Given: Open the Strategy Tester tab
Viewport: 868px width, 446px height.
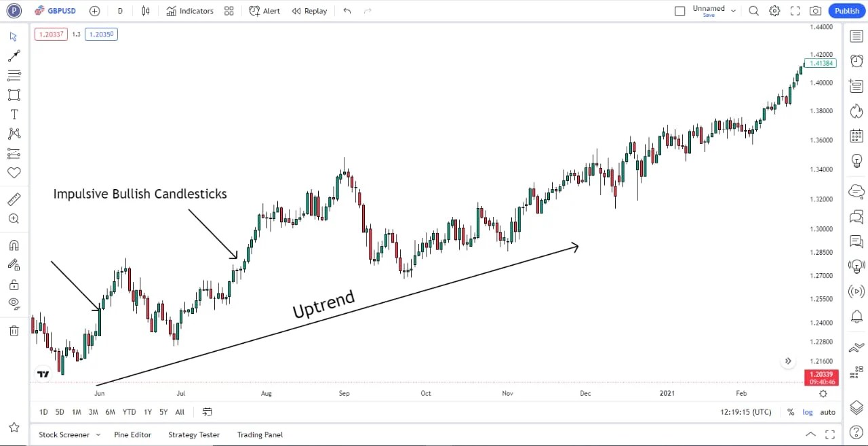Looking at the screenshot, I should click(x=194, y=434).
